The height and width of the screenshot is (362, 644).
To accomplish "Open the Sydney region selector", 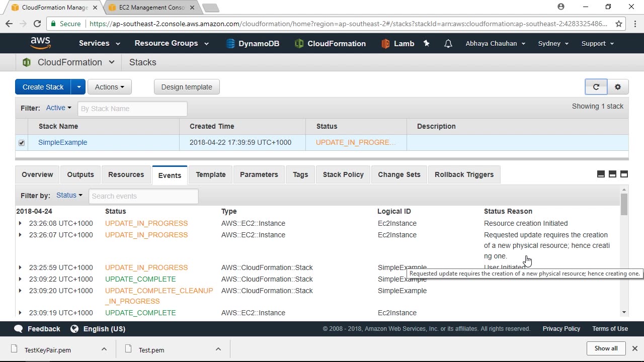I will pos(553,44).
